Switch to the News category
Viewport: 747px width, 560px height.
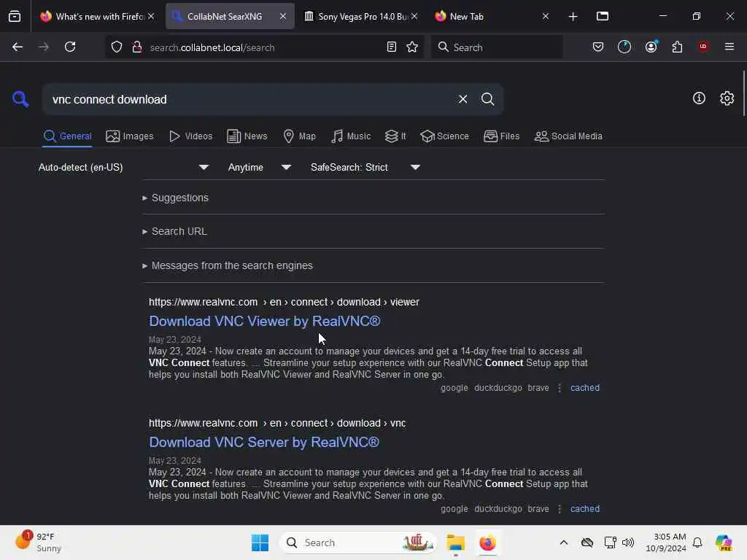pos(247,136)
